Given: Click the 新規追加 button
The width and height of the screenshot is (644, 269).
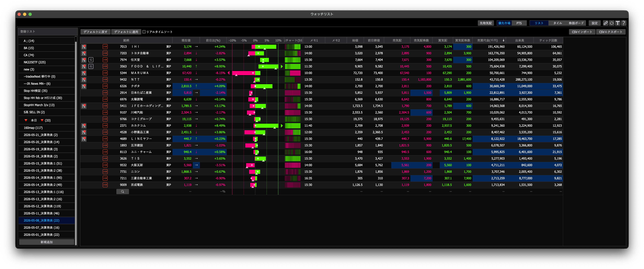Looking at the screenshot, I should coord(47,242).
